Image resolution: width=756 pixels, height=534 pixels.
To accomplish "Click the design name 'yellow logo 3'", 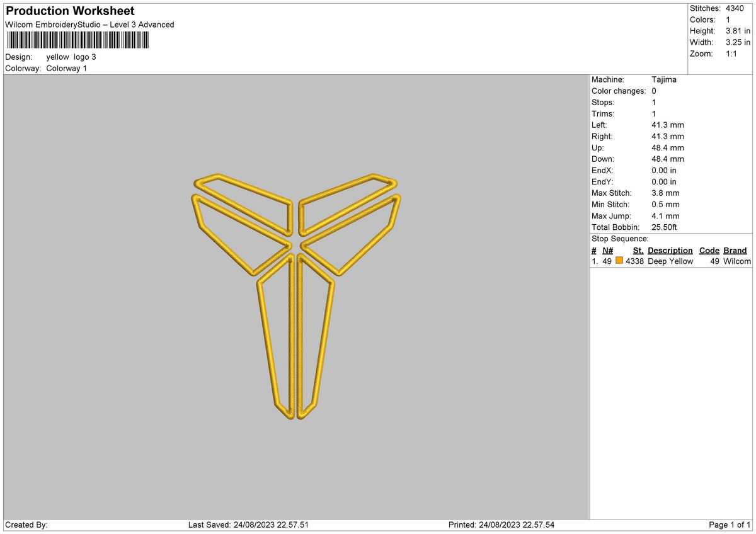I will click(71, 57).
